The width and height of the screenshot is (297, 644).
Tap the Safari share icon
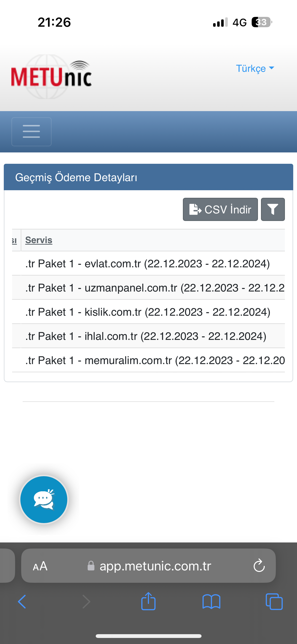[148, 601]
